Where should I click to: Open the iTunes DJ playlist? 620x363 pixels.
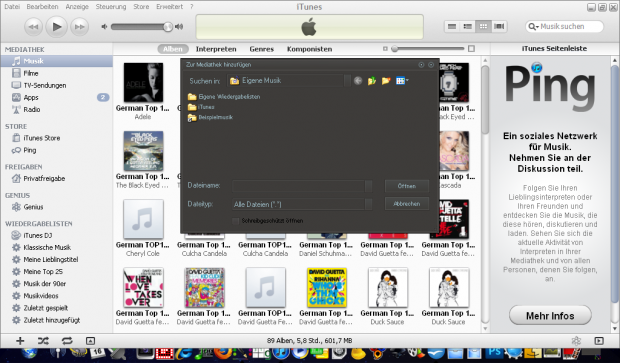click(x=57, y=235)
